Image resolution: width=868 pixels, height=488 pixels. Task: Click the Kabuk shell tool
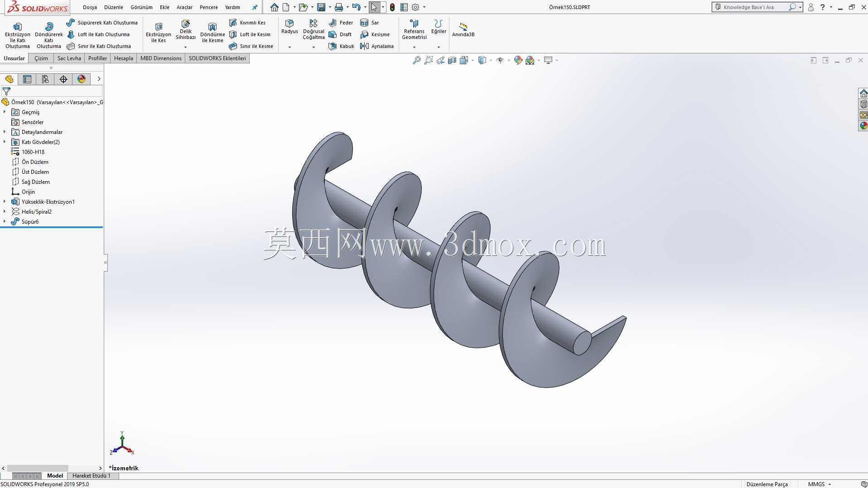point(341,46)
